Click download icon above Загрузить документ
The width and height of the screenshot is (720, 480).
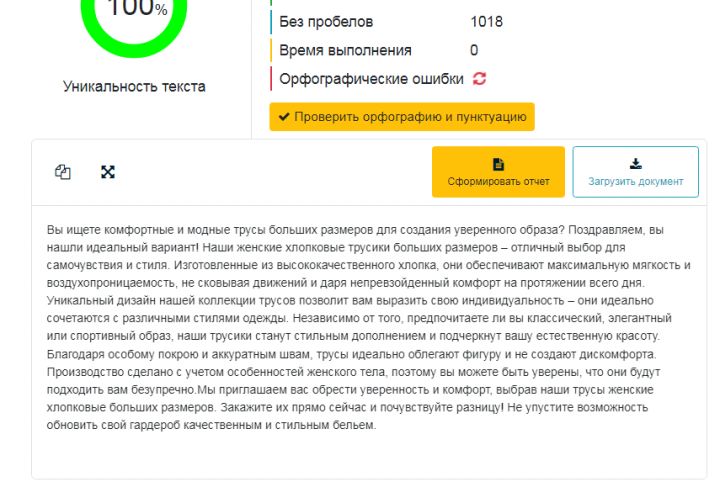click(x=635, y=164)
